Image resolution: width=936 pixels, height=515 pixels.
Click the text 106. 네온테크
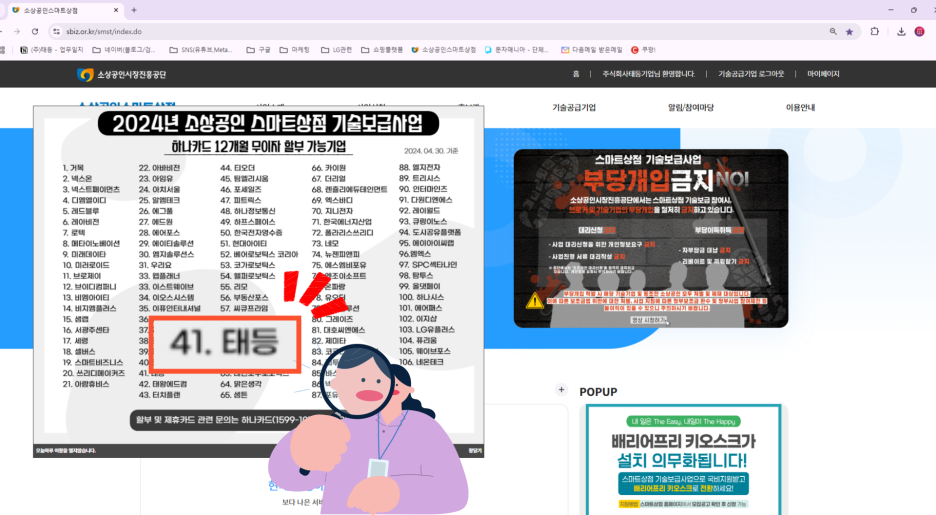(421, 362)
